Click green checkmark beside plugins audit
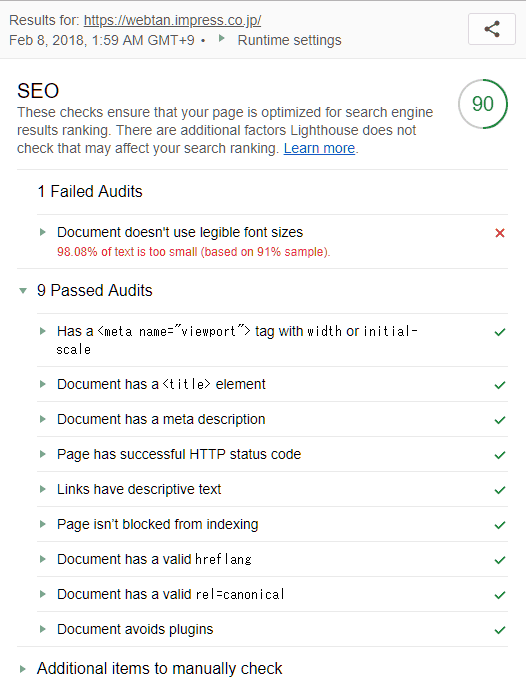Viewport: 526px width, 694px height. click(500, 629)
